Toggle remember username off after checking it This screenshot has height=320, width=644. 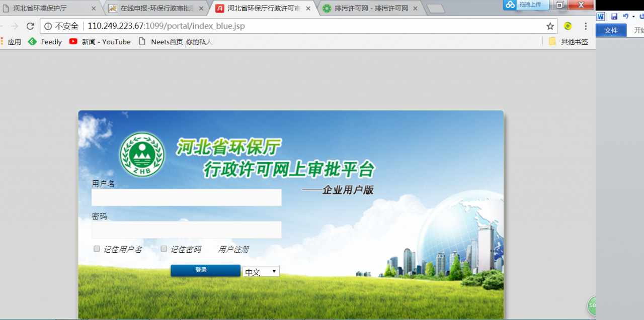pos(96,248)
